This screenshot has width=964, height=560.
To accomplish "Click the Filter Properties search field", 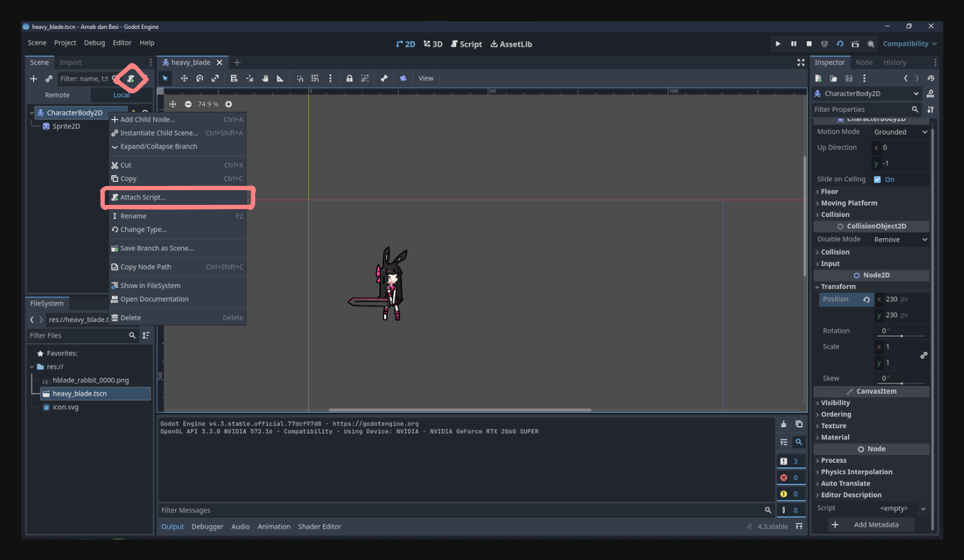I will pos(867,109).
